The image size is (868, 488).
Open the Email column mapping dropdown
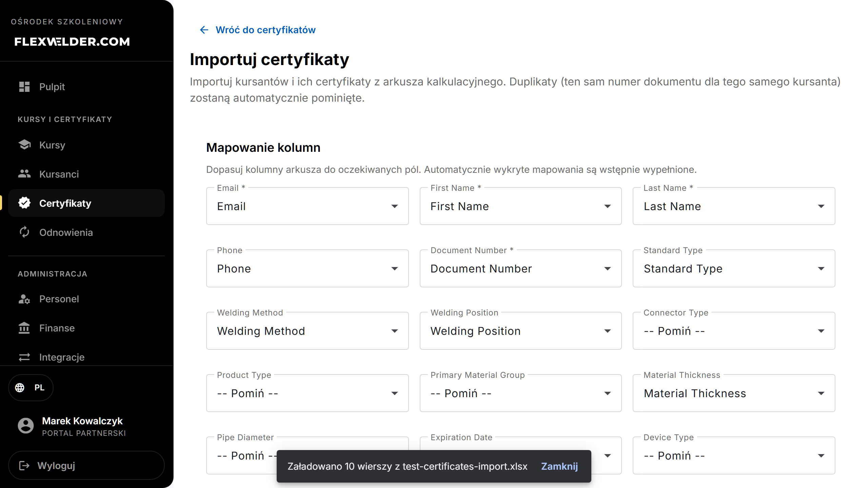pos(307,206)
